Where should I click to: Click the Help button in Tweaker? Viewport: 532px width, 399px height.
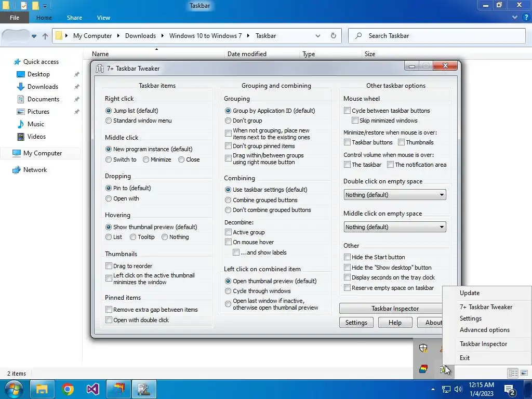pos(395,323)
